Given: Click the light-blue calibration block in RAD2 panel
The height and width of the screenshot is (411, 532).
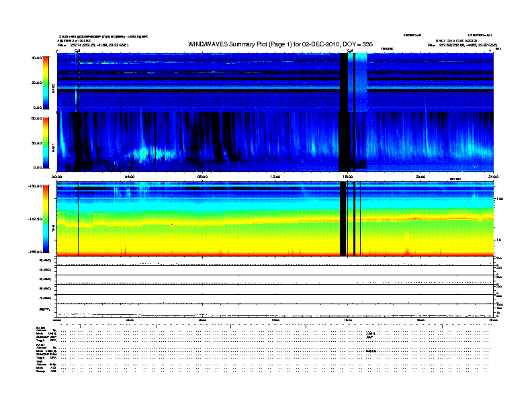Looking at the screenshot, I should click(x=361, y=83).
